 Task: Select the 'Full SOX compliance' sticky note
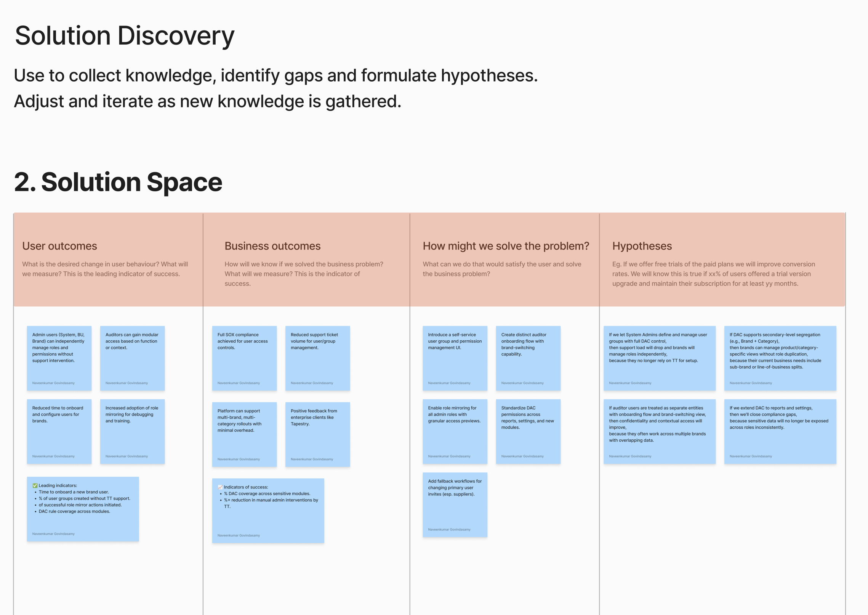(244, 358)
